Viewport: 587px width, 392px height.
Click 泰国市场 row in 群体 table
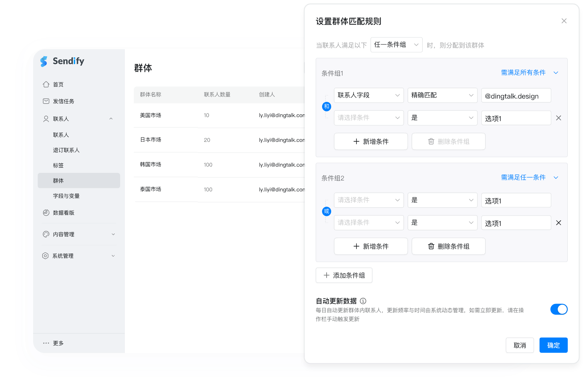click(219, 189)
